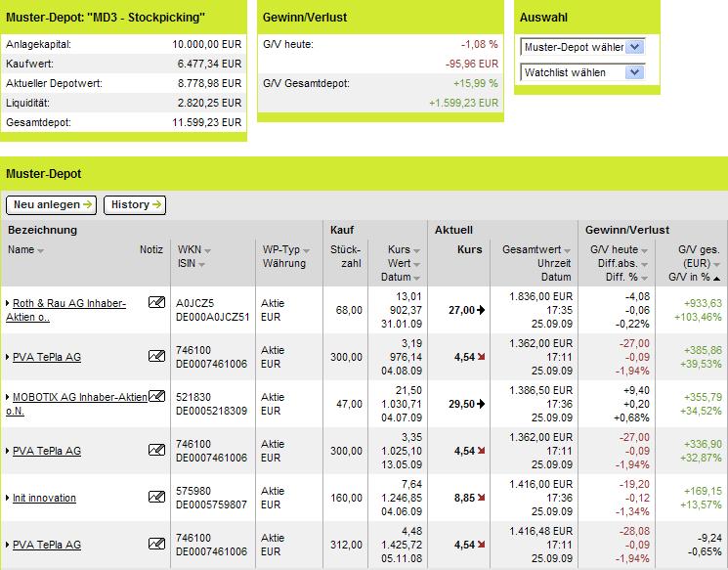Select gain +933,63 for Roth & Rau
Image resolution: width=728 pixels, height=570 pixels.
(x=703, y=303)
